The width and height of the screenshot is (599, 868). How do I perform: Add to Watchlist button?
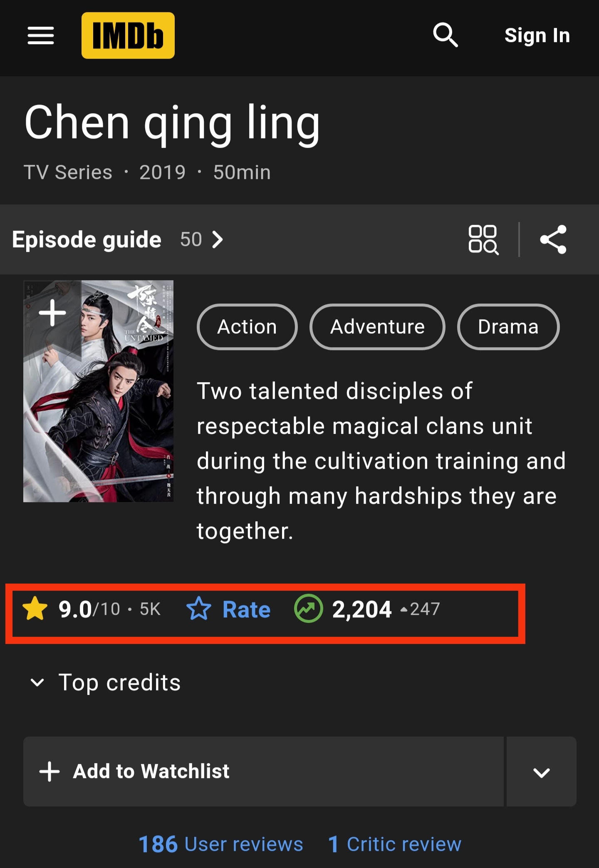pyautogui.click(x=263, y=771)
